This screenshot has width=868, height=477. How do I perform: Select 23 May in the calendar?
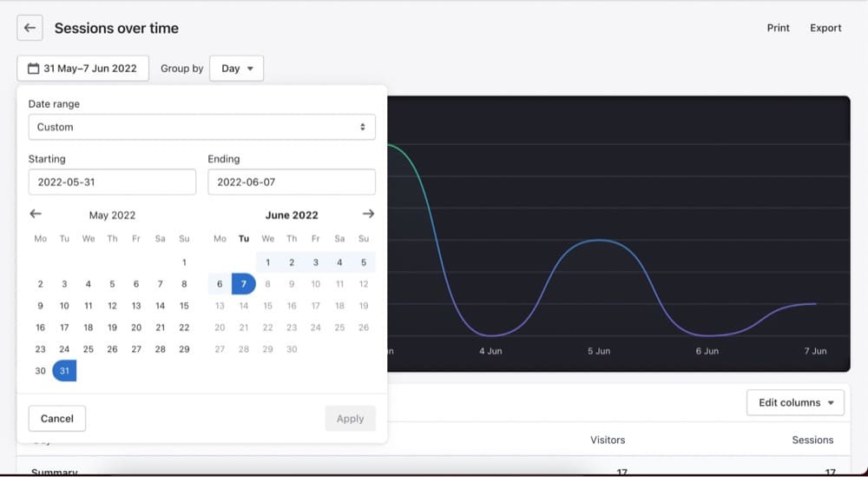(x=41, y=349)
